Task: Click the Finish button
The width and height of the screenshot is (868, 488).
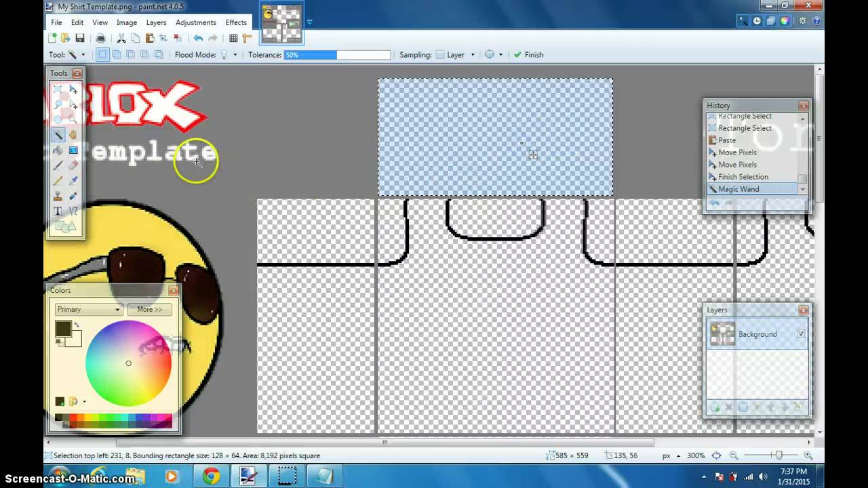Action: click(528, 55)
